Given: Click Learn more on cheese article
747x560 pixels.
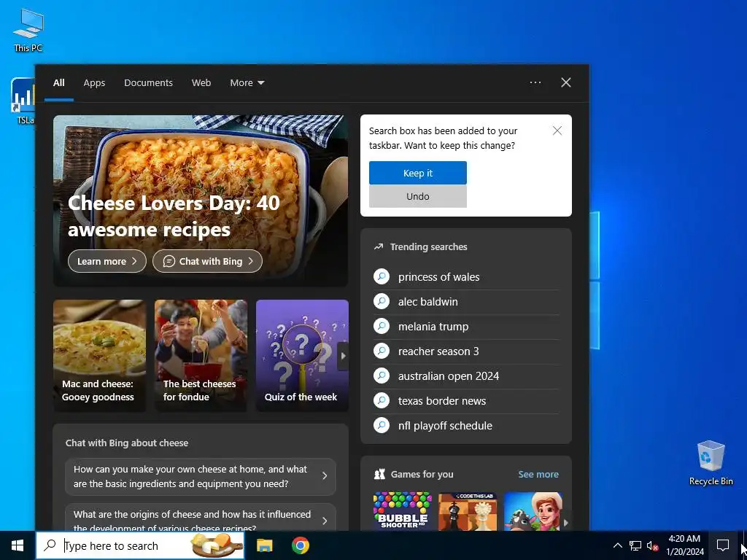Looking at the screenshot, I should point(107,262).
